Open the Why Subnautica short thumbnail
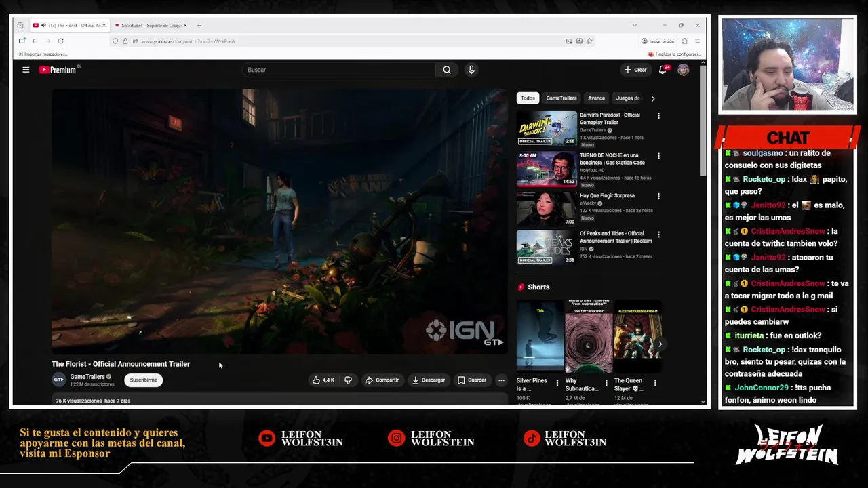 point(589,335)
